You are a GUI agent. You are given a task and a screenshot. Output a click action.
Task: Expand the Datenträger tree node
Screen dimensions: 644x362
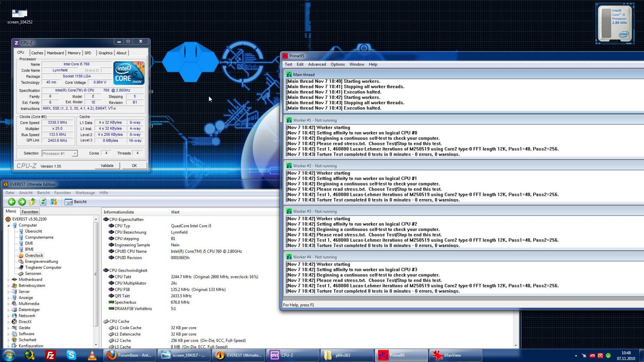point(9,310)
